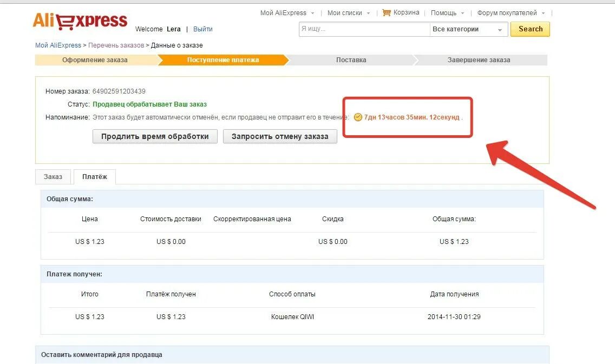This screenshot has height=364, width=615.
Task: Click the Выйти logout link
Action: click(x=203, y=29)
